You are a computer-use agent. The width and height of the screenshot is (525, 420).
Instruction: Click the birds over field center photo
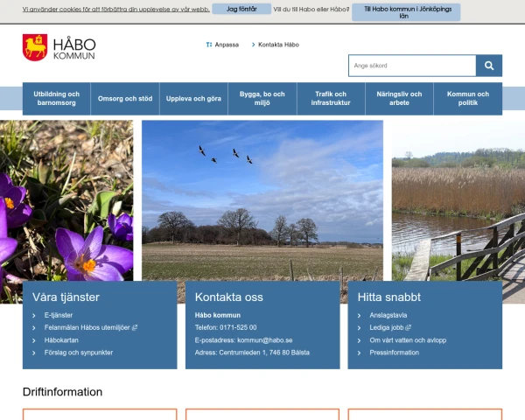coord(262,200)
